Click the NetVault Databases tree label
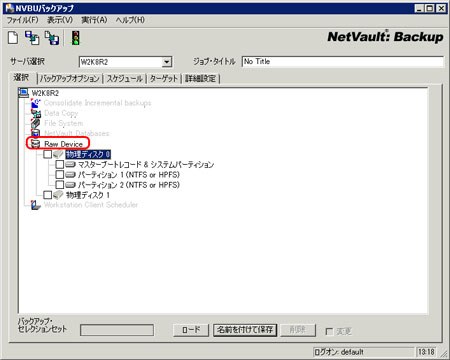The height and width of the screenshot is (360, 450). click(x=77, y=133)
